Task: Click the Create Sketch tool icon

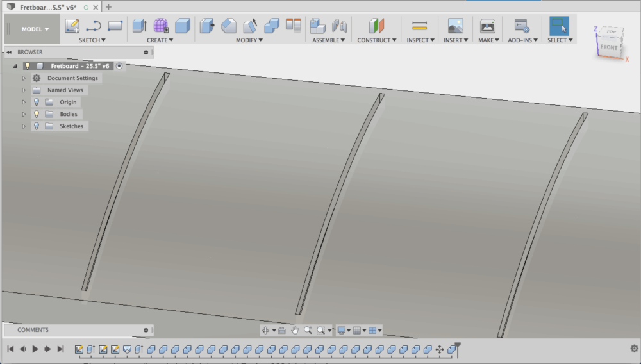Action: click(x=72, y=26)
